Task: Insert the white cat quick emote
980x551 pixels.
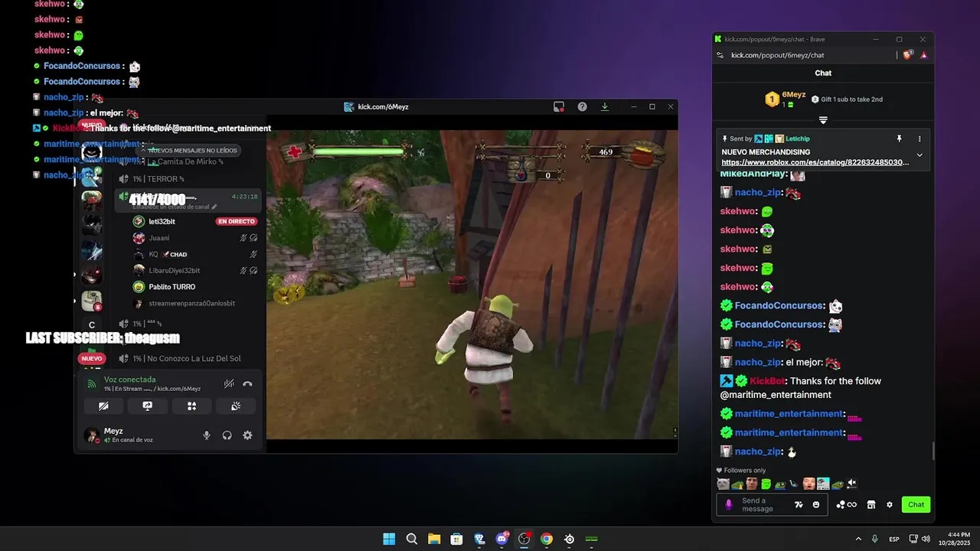Action: pyautogui.click(x=723, y=484)
